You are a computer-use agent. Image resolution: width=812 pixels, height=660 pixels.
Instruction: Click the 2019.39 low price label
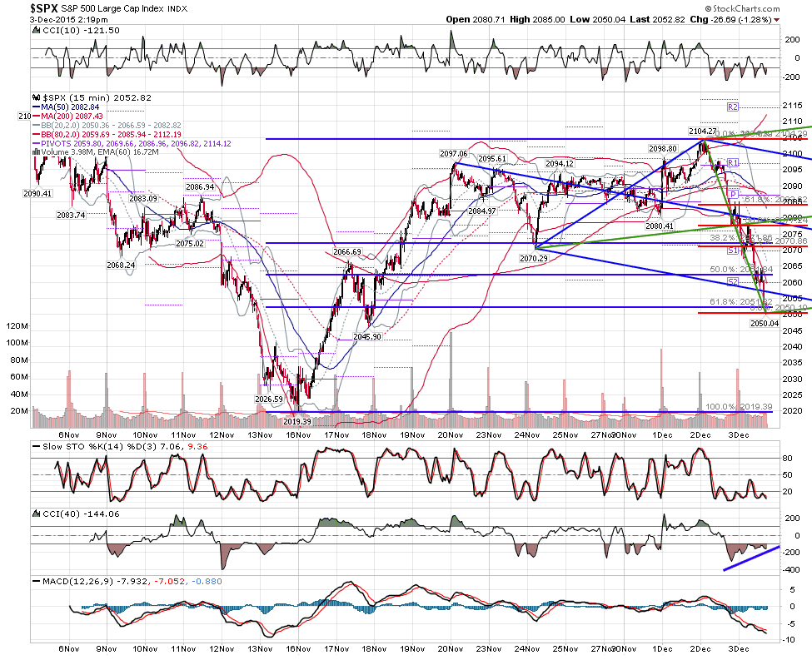click(296, 422)
